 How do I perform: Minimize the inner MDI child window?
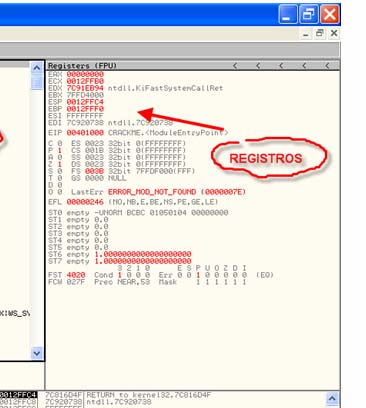point(306,33)
